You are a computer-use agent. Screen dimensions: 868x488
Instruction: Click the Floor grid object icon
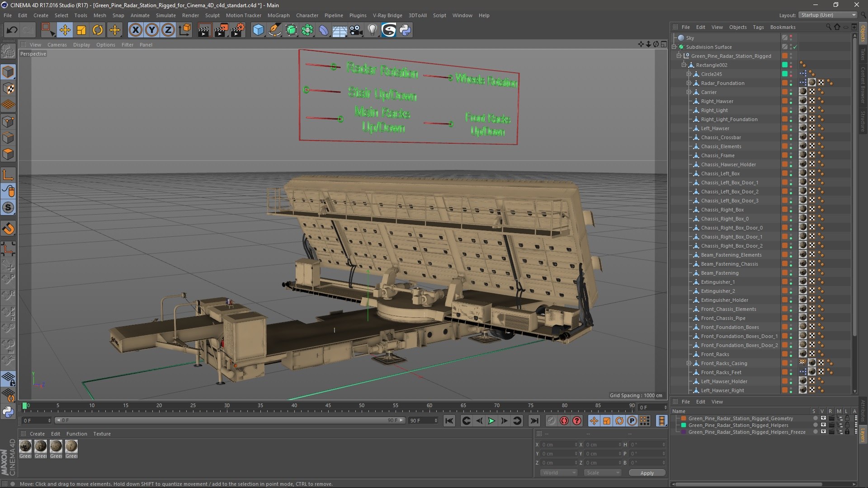(340, 30)
